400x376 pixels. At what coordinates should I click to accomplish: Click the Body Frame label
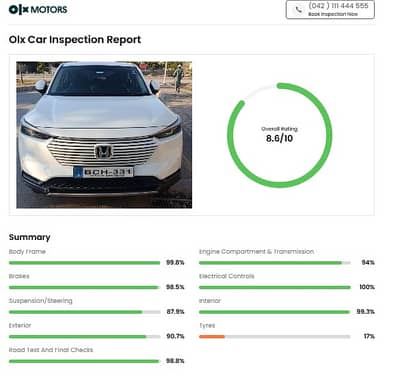[x=27, y=252]
